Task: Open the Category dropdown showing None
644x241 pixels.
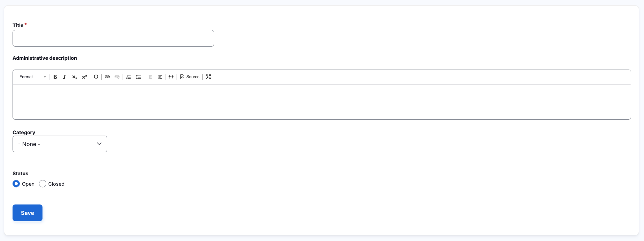Action: point(60,144)
